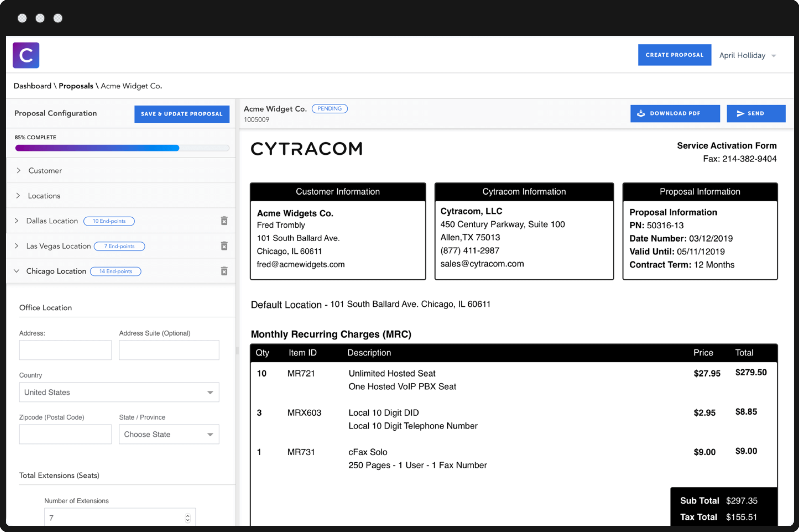Click the 85% complete progress bar
The image size is (799, 532).
122,148
